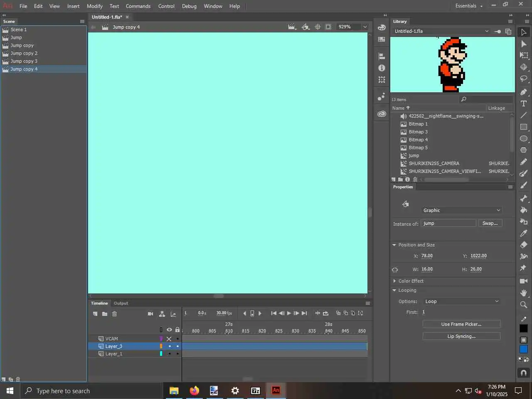
Task: Open the blue fill color swatch
Action: [524, 349]
